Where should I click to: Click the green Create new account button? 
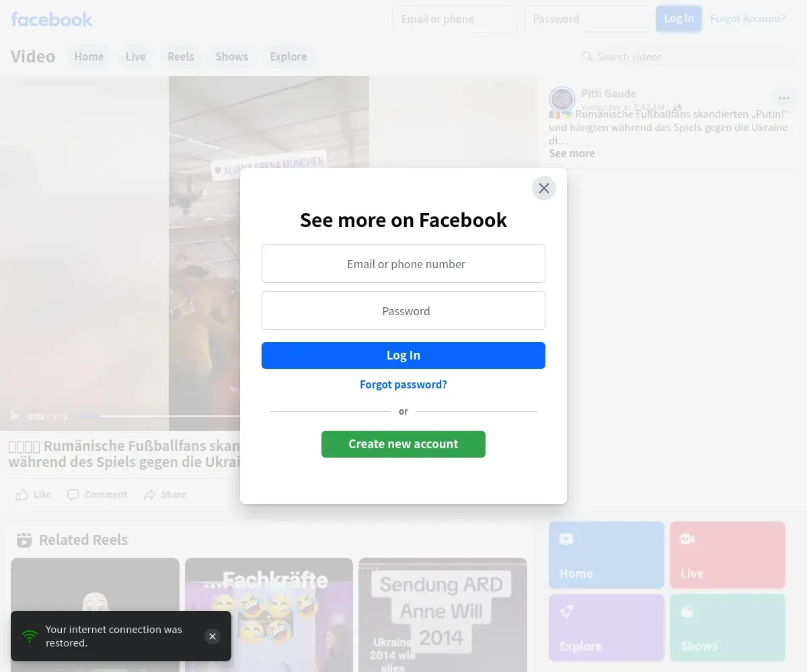[403, 444]
